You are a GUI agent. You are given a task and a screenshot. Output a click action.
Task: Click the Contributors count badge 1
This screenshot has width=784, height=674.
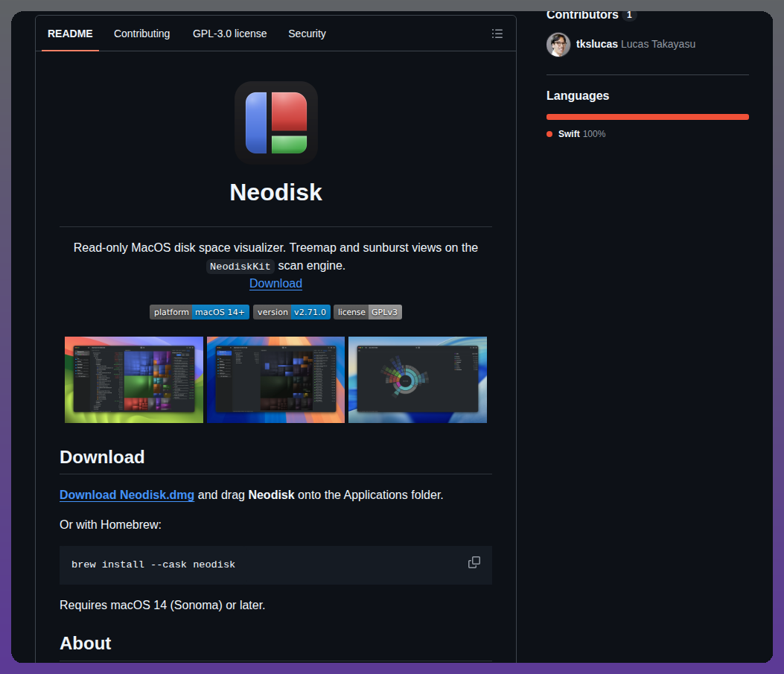coord(629,16)
